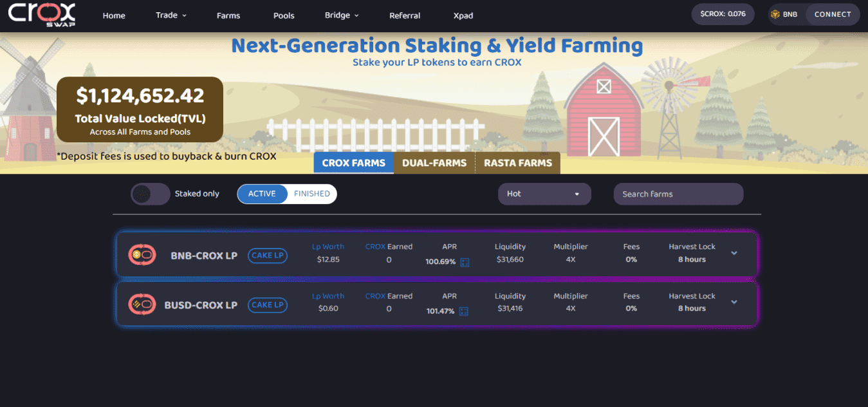Open the Hot sort dropdown
The height and width of the screenshot is (407, 868).
pos(544,194)
